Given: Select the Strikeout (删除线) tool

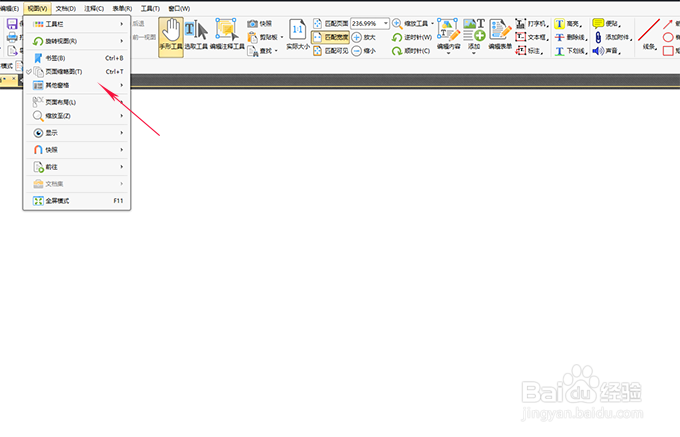Looking at the screenshot, I should tap(571, 37).
